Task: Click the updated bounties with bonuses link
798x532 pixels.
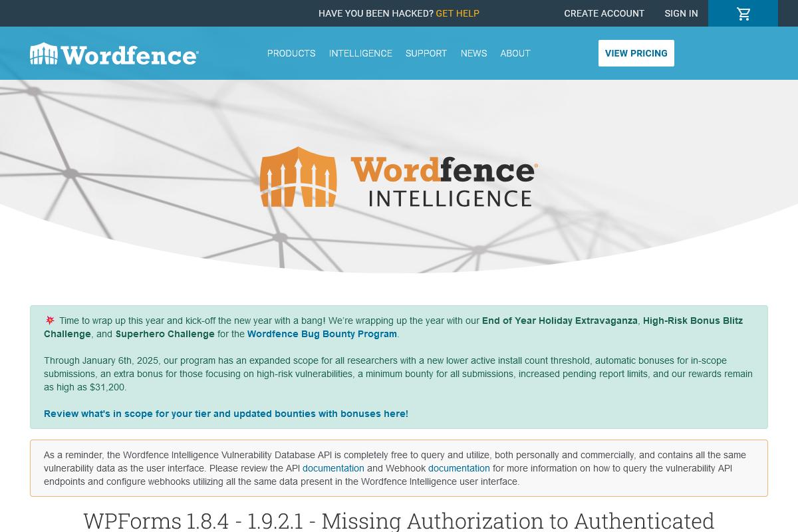Action: tap(226, 414)
